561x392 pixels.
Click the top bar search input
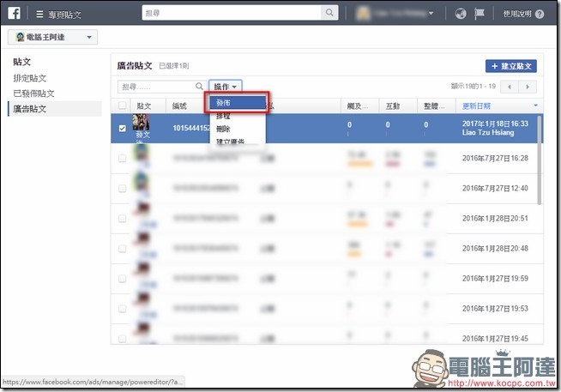pos(232,13)
